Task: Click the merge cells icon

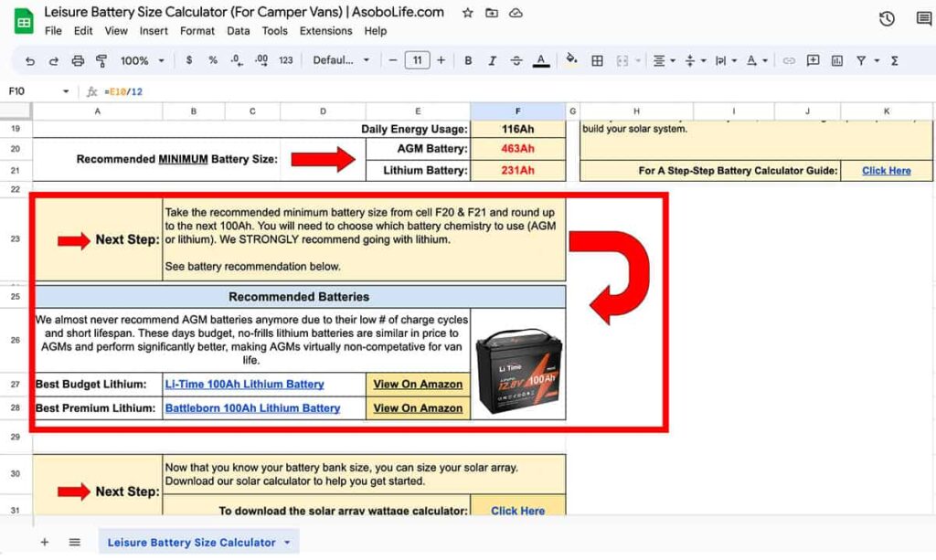Action: point(622,60)
